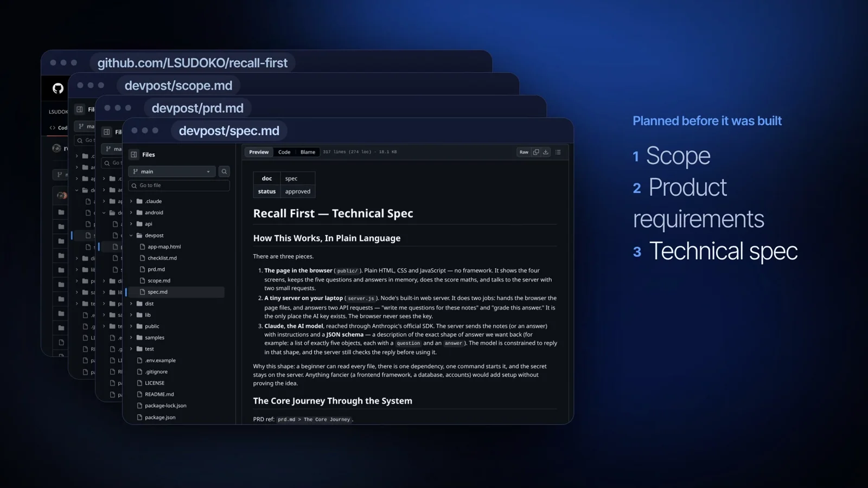Click the devpost/scope.md address bar
This screenshot has height=488, width=868.
178,86
